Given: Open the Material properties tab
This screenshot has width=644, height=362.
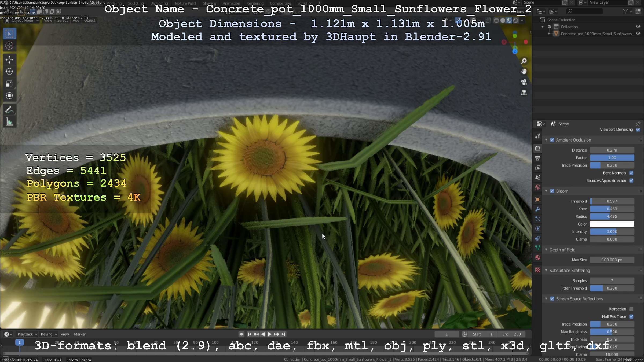Looking at the screenshot, I should tap(538, 258).
